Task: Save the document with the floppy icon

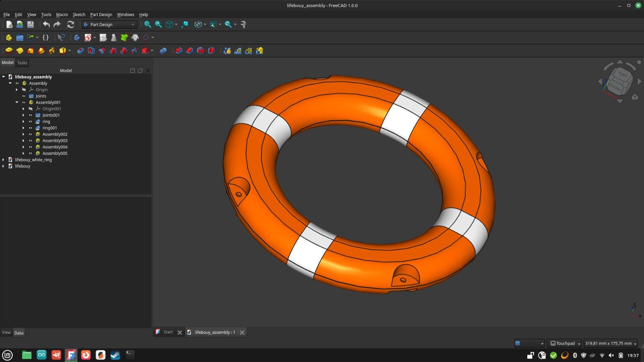Action: (30, 25)
